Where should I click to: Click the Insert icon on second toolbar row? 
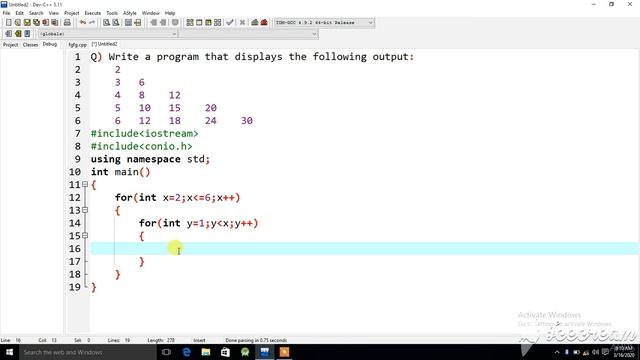[x=8, y=33]
